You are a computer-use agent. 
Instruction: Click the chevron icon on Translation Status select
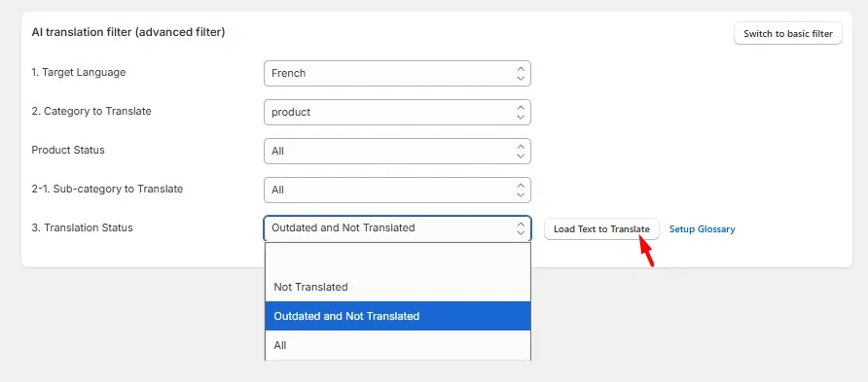coord(521,228)
